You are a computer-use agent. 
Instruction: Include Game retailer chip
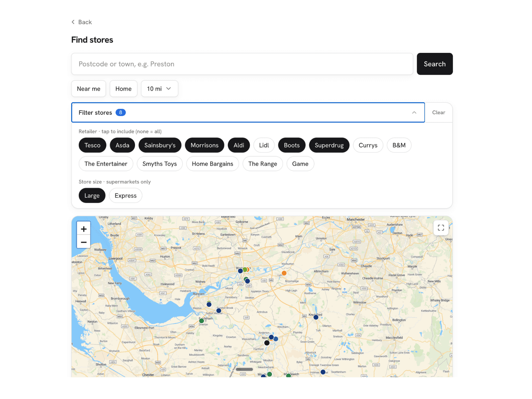(300, 164)
